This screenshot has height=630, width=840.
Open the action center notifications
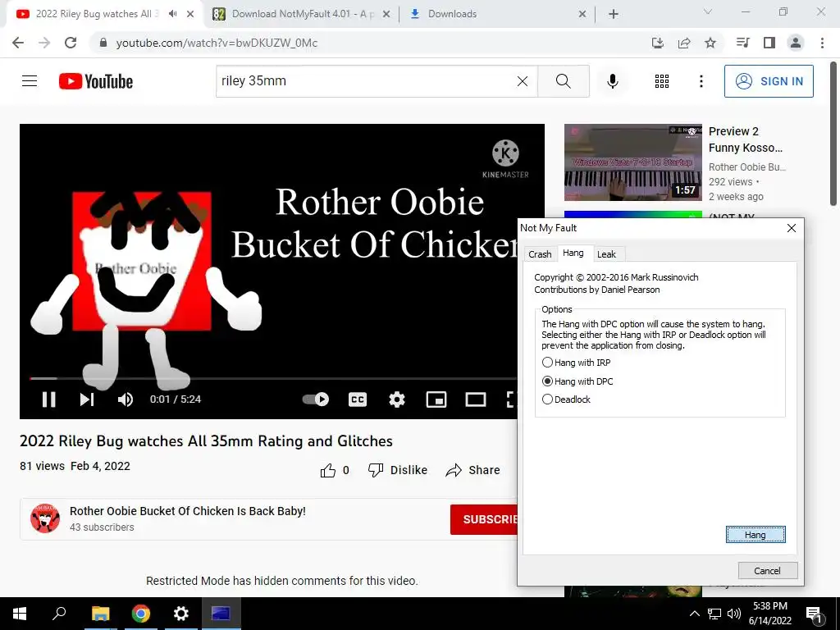tap(814, 614)
